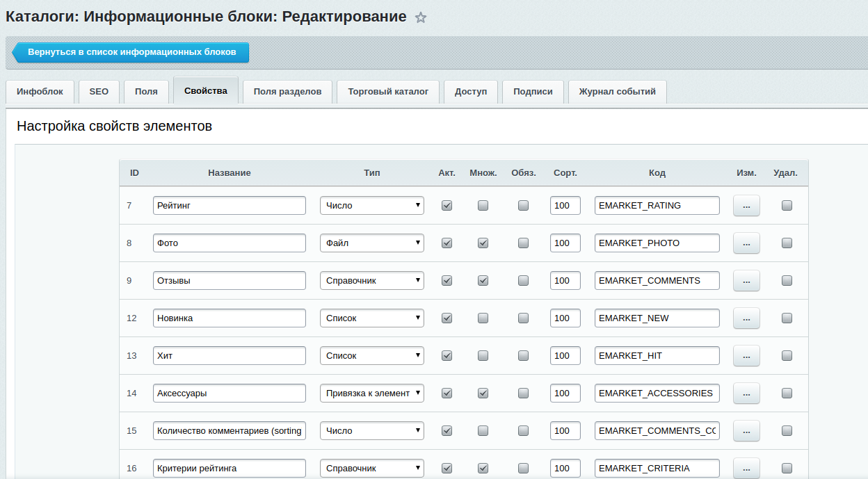The image size is (868, 479).
Task: Open edit dialog for Фото property
Action: pos(746,243)
